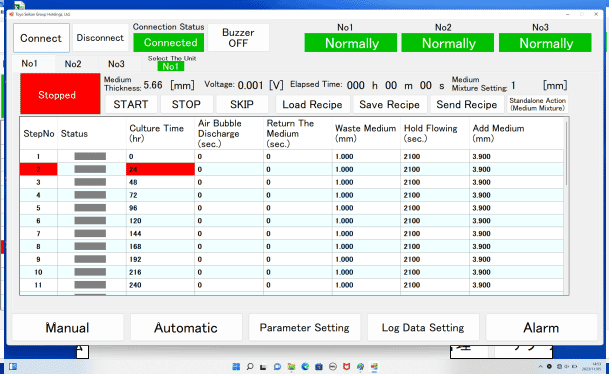Select Culture Time cell 120 in step 6
612x376 pixels.
[160, 221]
